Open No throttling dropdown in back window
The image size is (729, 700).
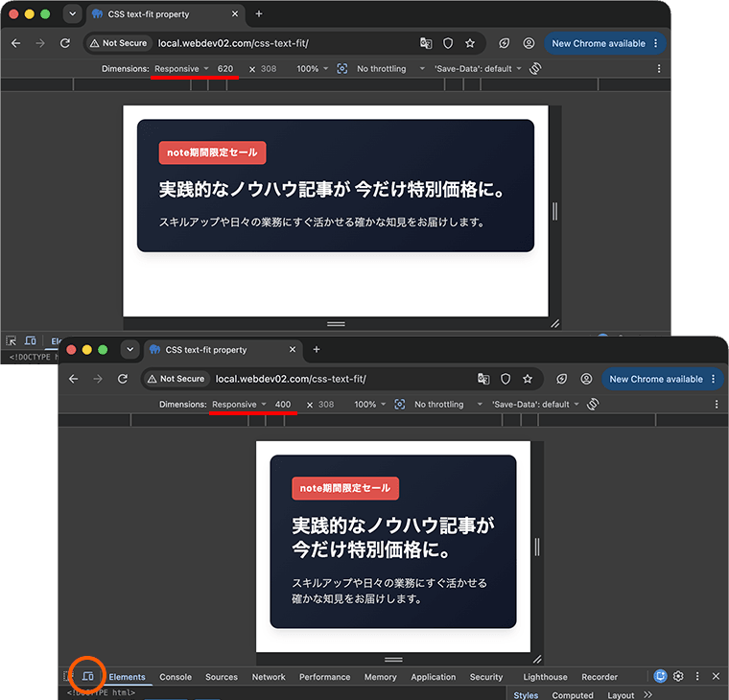[390, 69]
